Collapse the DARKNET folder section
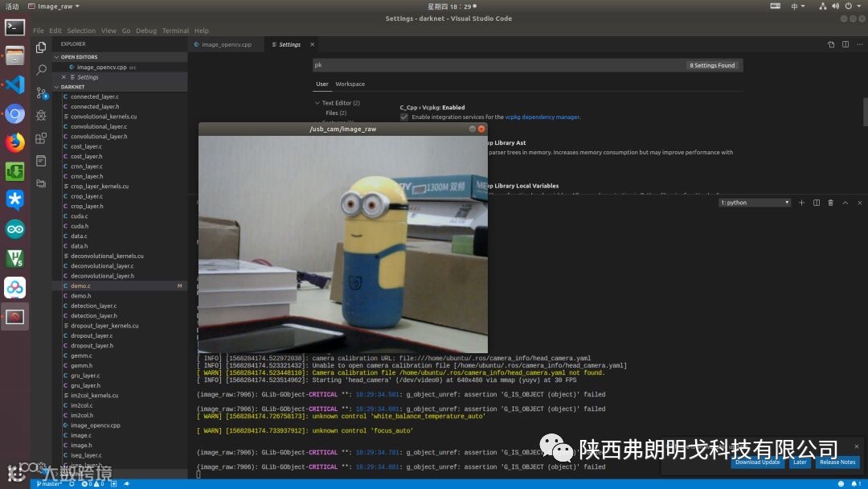Viewport: 868px width, 489px height. (71, 87)
